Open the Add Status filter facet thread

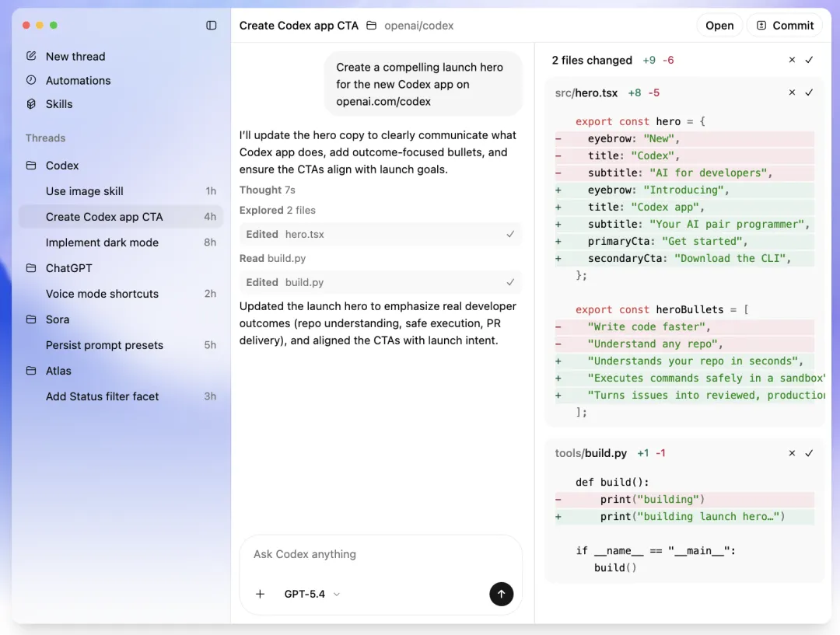click(x=121, y=396)
